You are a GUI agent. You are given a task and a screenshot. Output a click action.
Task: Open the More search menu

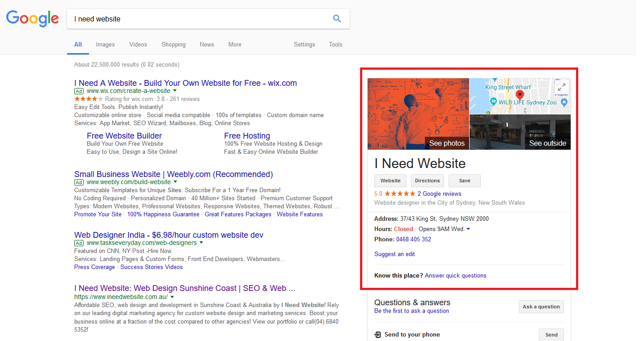[235, 45]
